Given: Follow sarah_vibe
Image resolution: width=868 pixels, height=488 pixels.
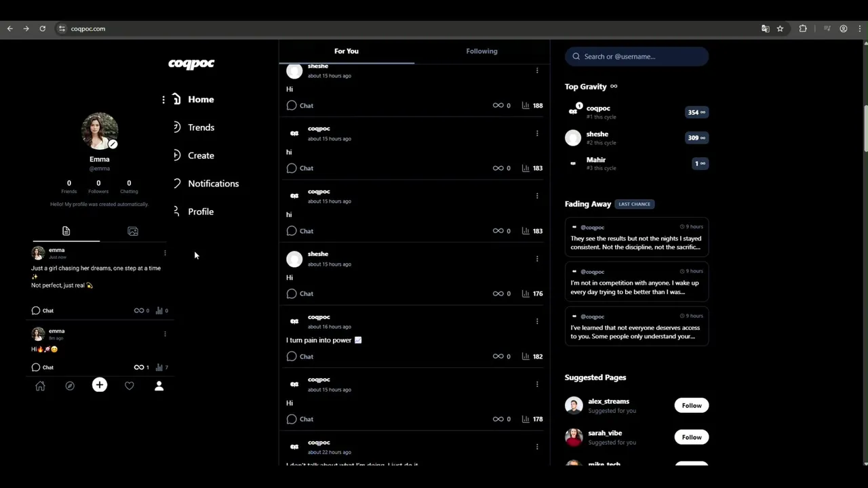Looking at the screenshot, I should coord(692,437).
